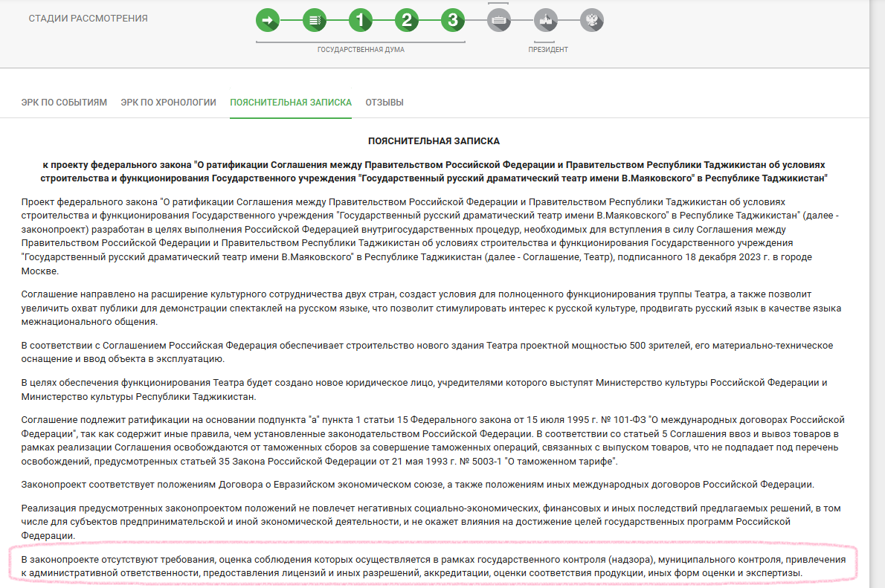
Task: Click the СТАДИИ РАССМОТРЕНИЯ section label
Action: 88,19
